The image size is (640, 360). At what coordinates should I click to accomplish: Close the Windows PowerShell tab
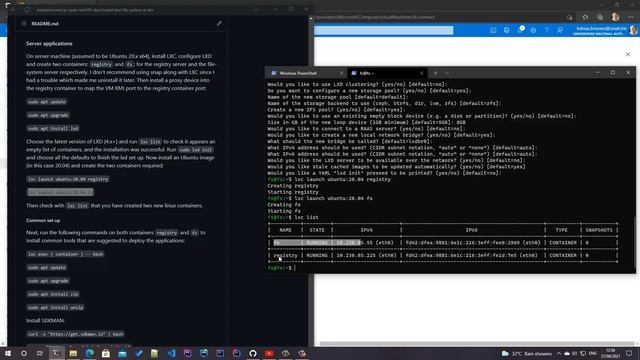341,73
